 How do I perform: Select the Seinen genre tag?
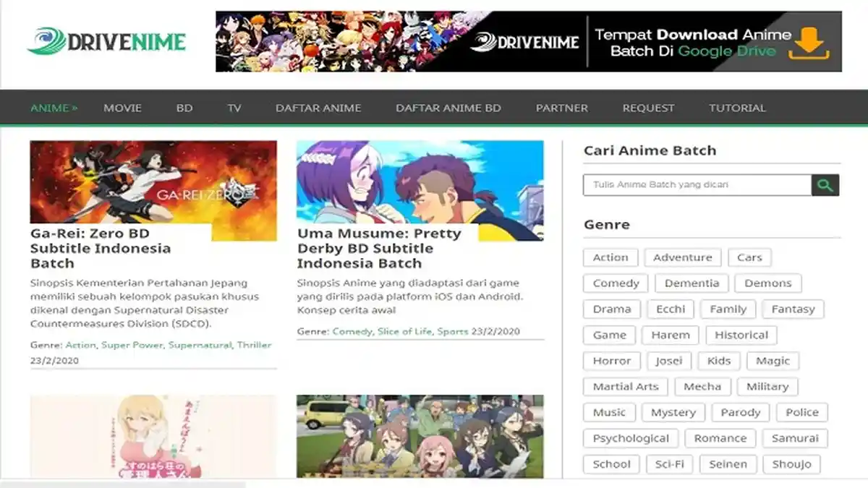click(x=728, y=464)
